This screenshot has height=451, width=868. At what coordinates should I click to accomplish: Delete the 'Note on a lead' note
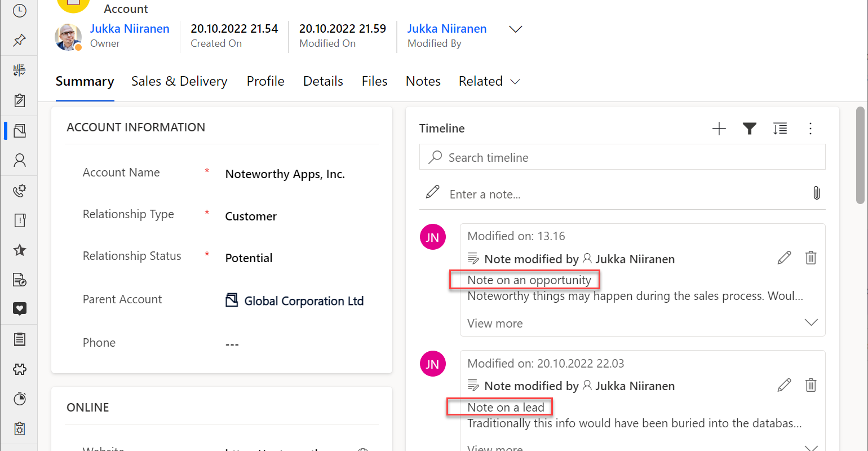[x=811, y=386]
